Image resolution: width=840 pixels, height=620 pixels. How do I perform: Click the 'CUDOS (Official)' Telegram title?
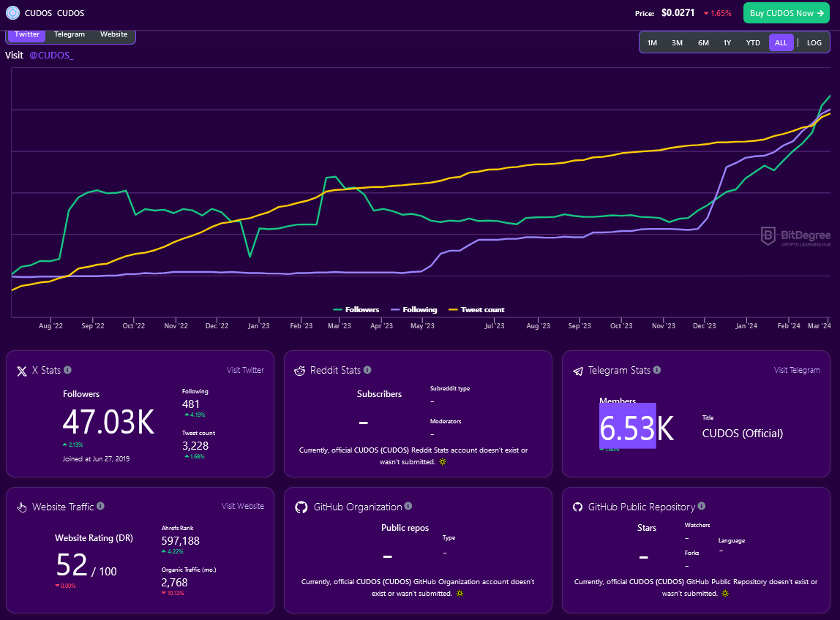(743, 434)
